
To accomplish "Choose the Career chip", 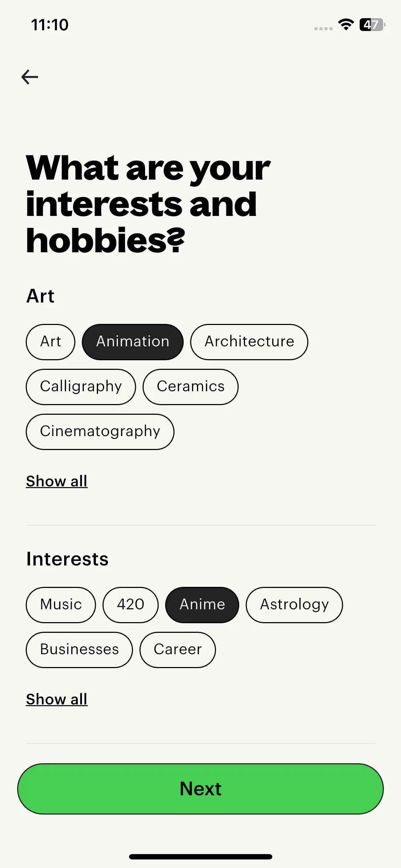I will pyautogui.click(x=178, y=650).
